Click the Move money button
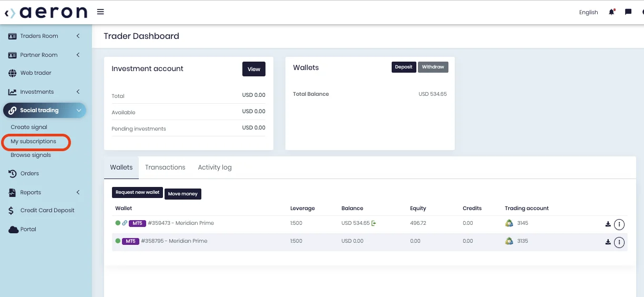The image size is (644, 297). click(x=183, y=194)
